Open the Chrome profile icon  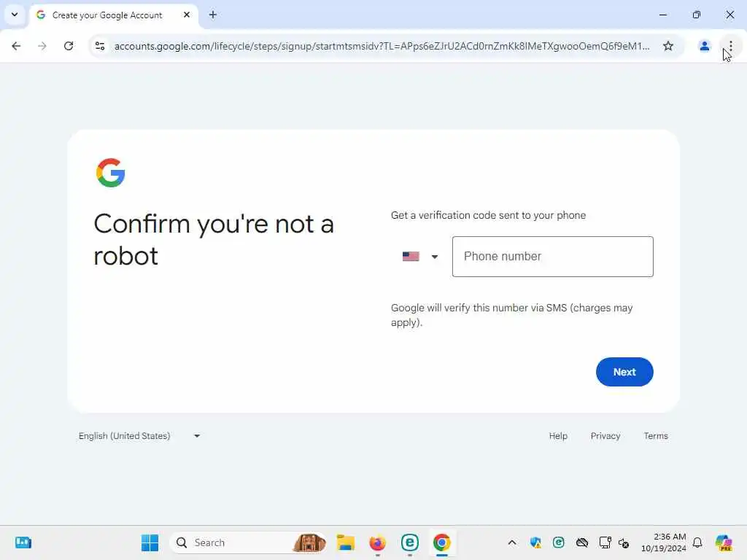704,46
